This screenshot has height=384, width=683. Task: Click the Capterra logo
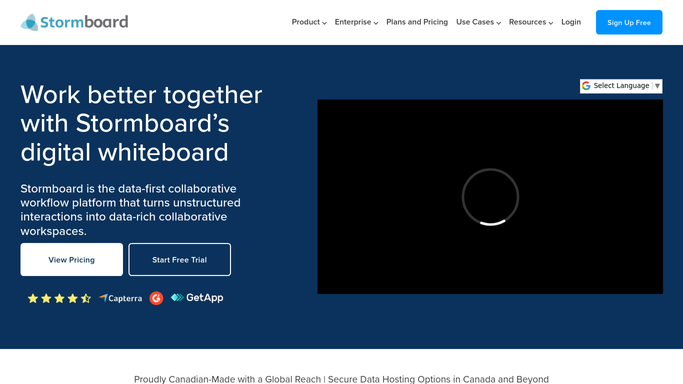point(121,298)
